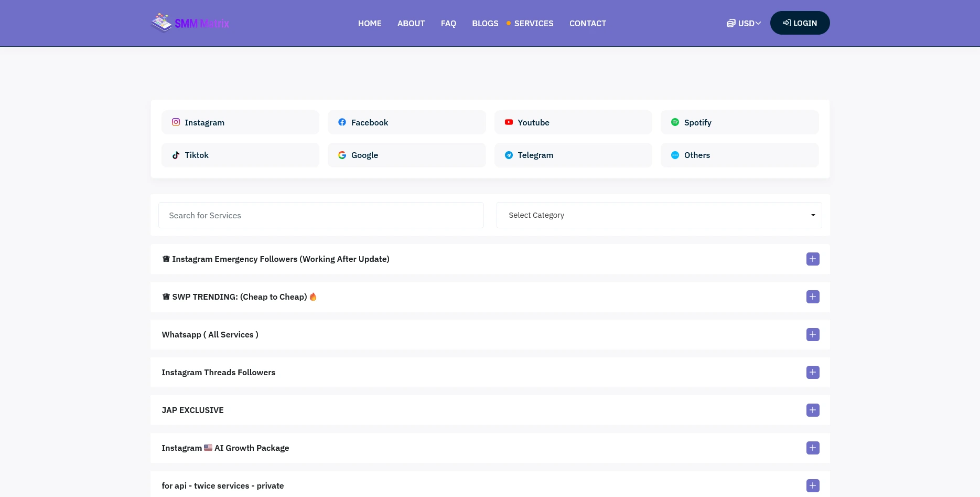Click 'Whatsapp ( All Services )' title text
The image size is (980, 497).
(x=210, y=334)
